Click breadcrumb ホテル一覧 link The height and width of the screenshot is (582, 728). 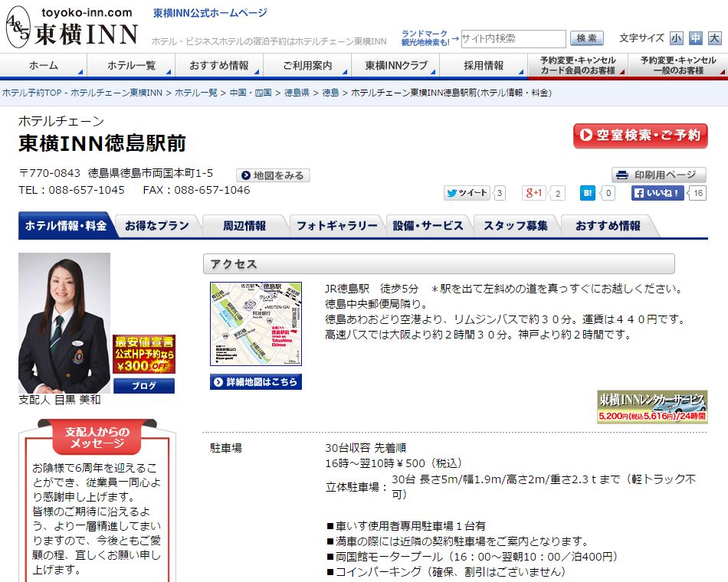[195, 93]
